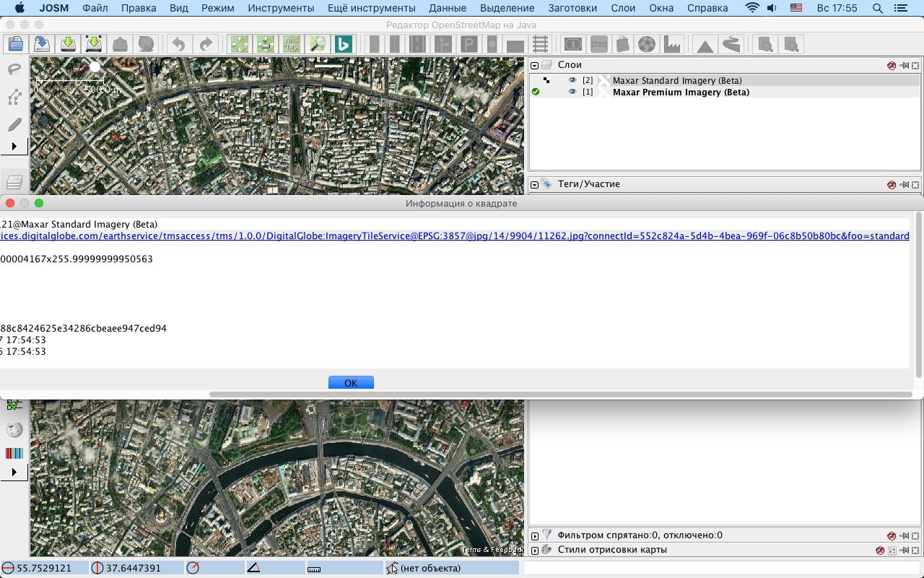Click the Save file toolbar icon
This screenshot has height=578, width=924.
point(41,44)
